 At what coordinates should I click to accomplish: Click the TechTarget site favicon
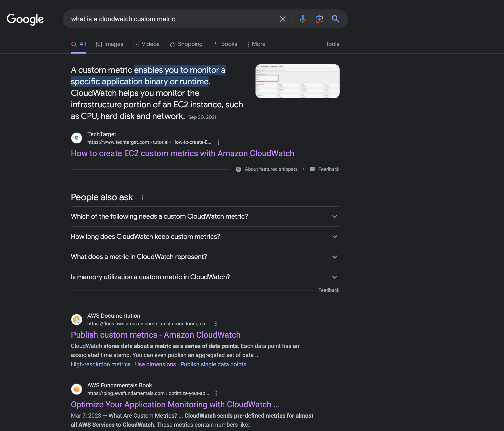tap(77, 138)
